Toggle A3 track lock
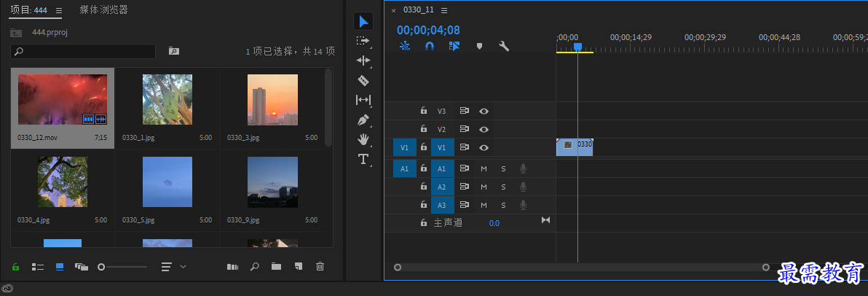Image resolution: width=868 pixels, height=296 pixels. click(424, 205)
